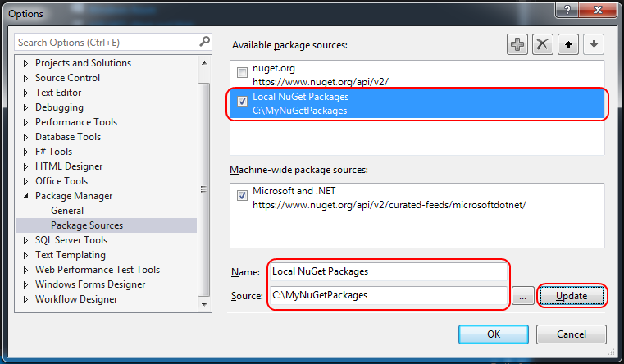Expand the Projects and Solutions node
Image resolution: width=624 pixels, height=364 pixels.
(x=26, y=63)
